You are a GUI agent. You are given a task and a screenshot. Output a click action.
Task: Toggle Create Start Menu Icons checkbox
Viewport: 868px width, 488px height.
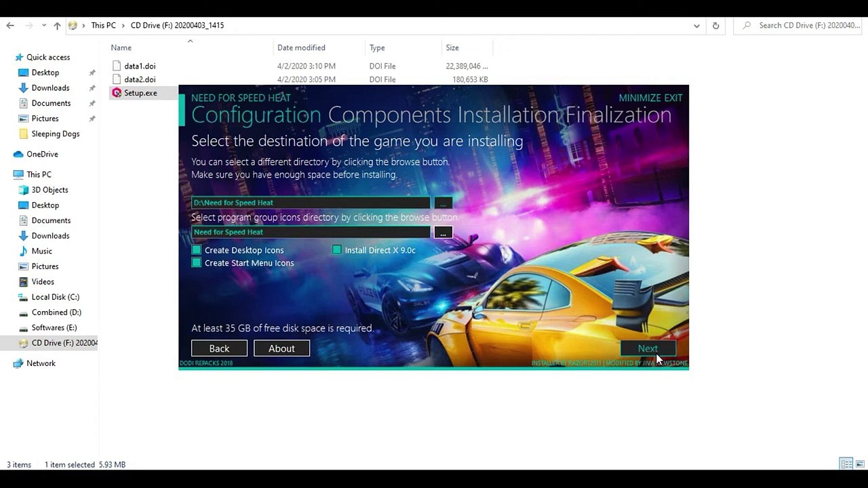[197, 263]
